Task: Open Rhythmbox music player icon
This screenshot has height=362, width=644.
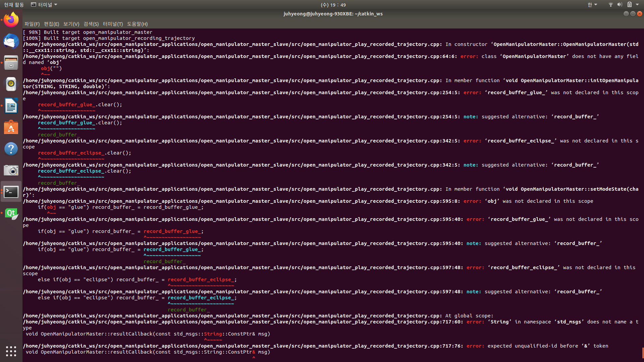Action: (x=11, y=84)
